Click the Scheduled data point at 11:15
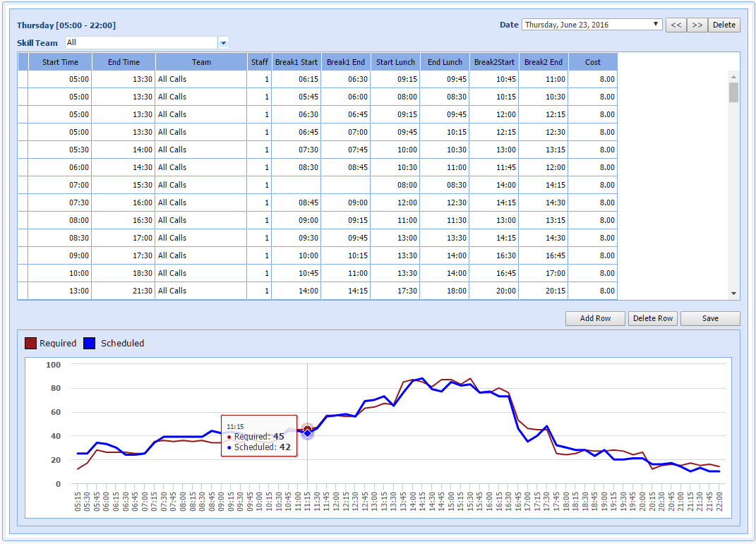This screenshot has height=544, width=756. [x=307, y=433]
